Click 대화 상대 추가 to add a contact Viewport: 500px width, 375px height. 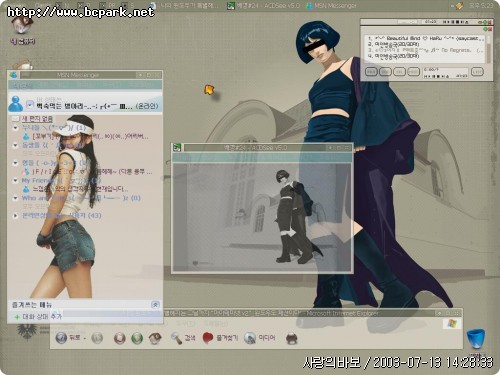click(42, 317)
